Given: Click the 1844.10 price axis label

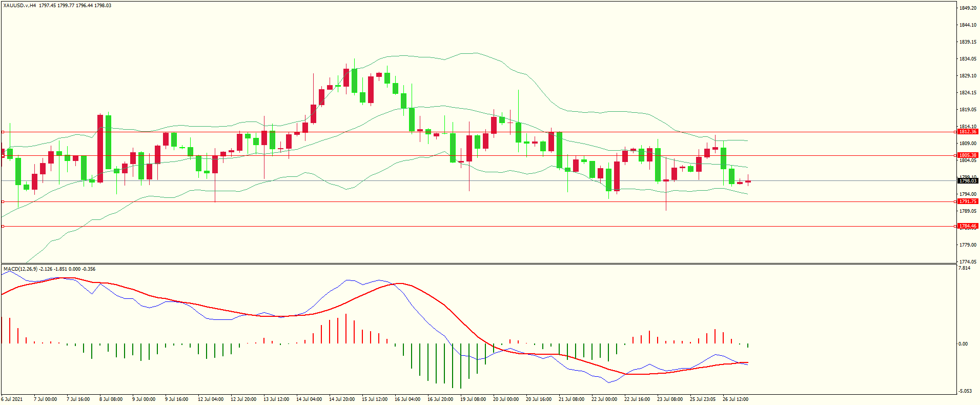Looking at the screenshot, I should coord(968,25).
